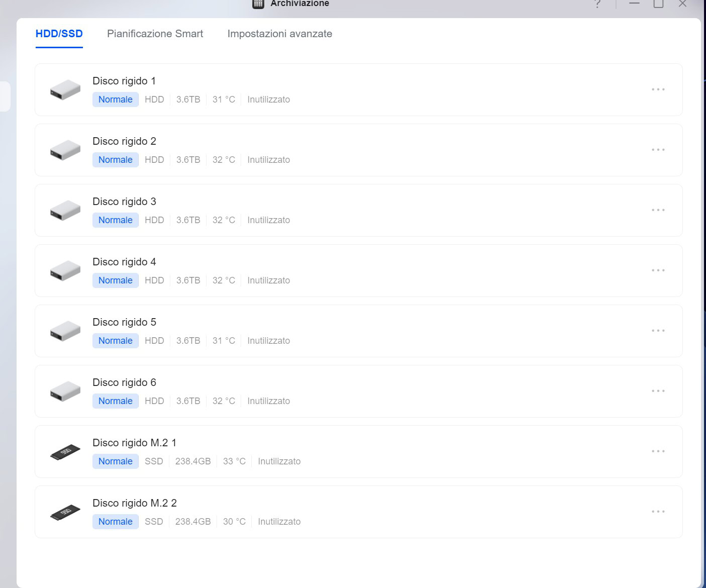Image resolution: width=706 pixels, height=588 pixels.
Task: Click the Disco rigido 4 drive icon
Action: click(x=65, y=270)
